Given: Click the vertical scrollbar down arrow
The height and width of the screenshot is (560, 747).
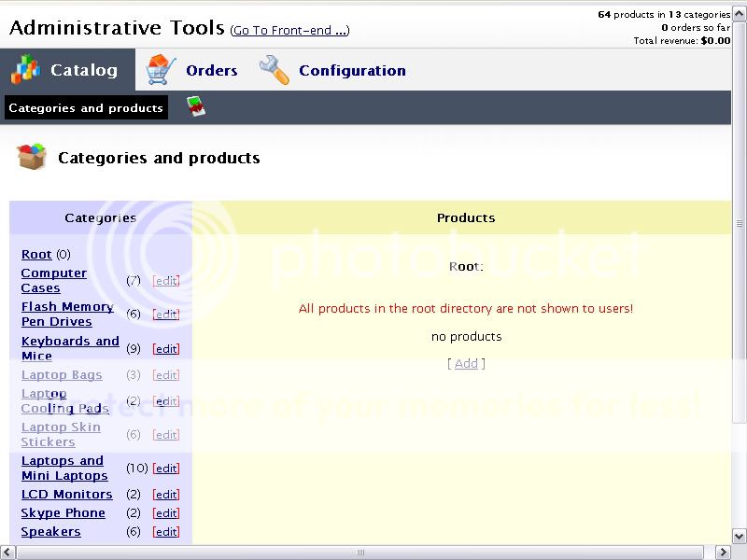Looking at the screenshot, I should point(740,536).
